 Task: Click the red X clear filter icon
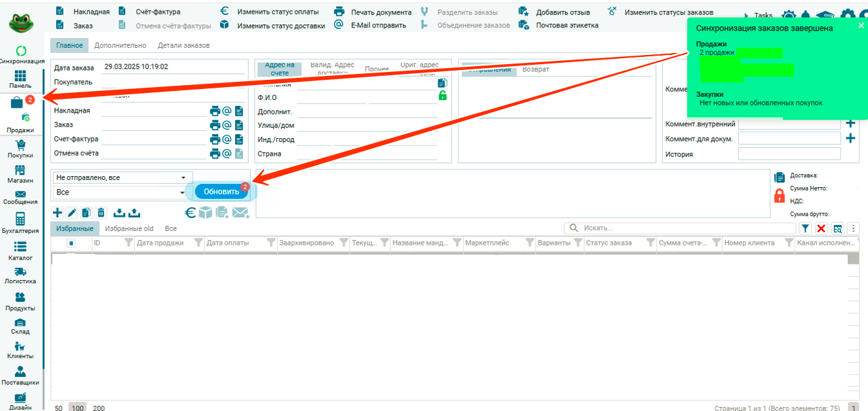point(821,228)
